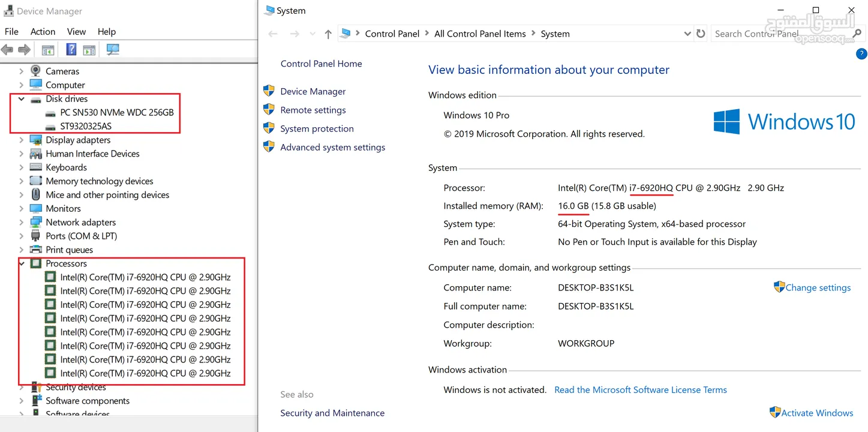Click the Cameras device category icon

(x=36, y=71)
